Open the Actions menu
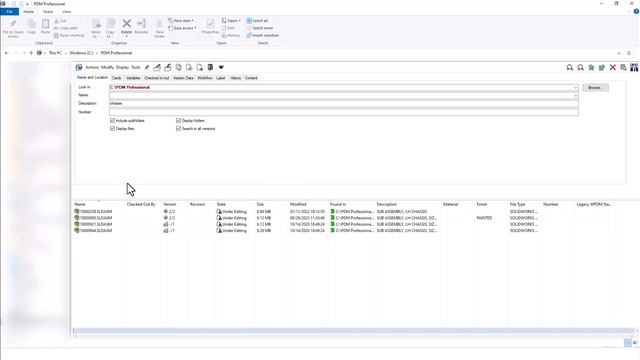640x360 pixels. (x=92, y=67)
